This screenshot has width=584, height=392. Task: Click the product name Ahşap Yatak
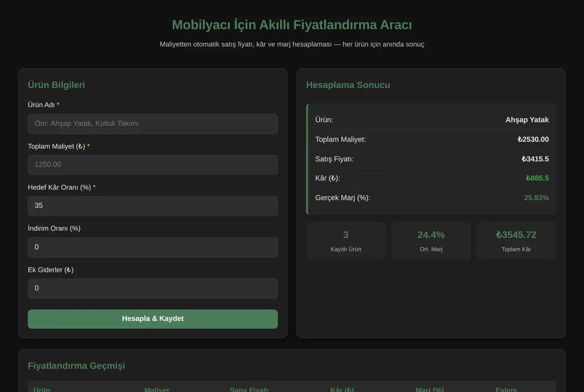[527, 120]
